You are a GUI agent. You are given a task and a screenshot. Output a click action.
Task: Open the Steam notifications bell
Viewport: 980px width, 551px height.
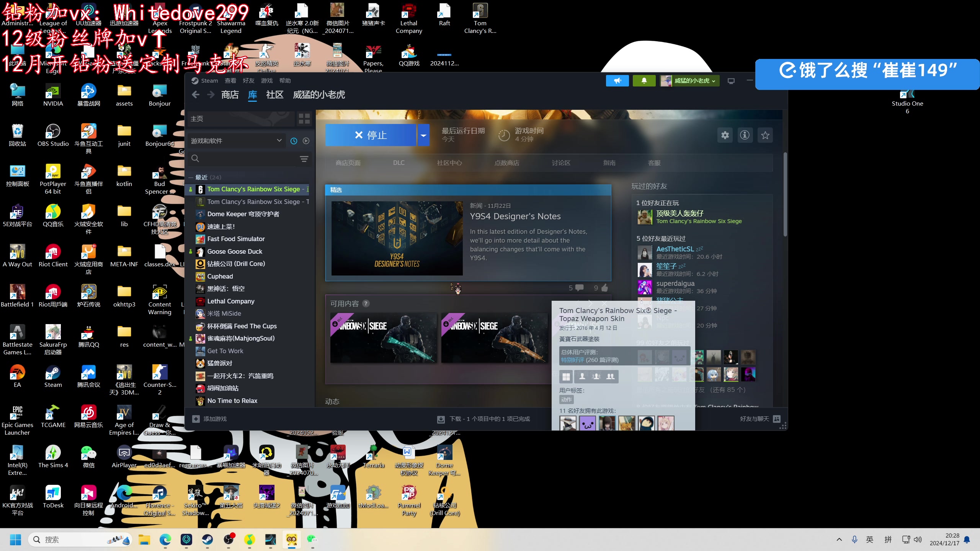[x=644, y=81]
